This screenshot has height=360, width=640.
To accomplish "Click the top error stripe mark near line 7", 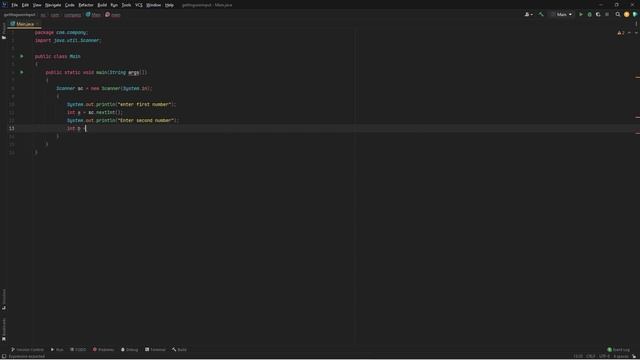I will point(637,77).
